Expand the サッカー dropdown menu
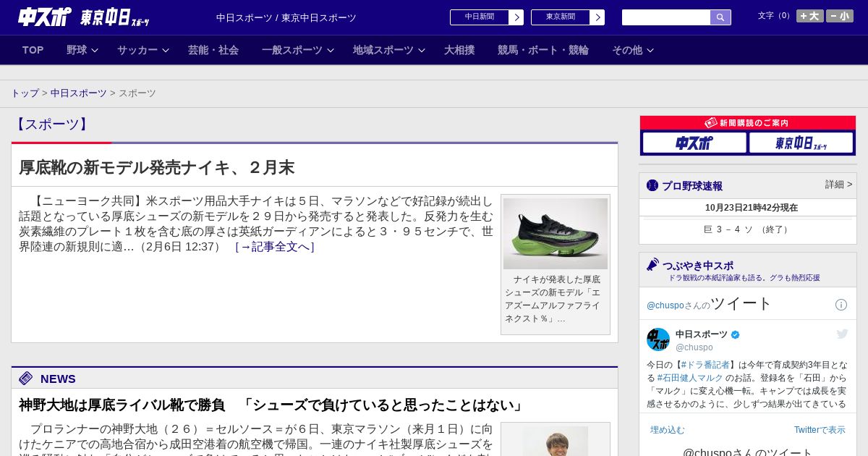Image resolution: width=868 pixels, height=456 pixels. click(142, 50)
